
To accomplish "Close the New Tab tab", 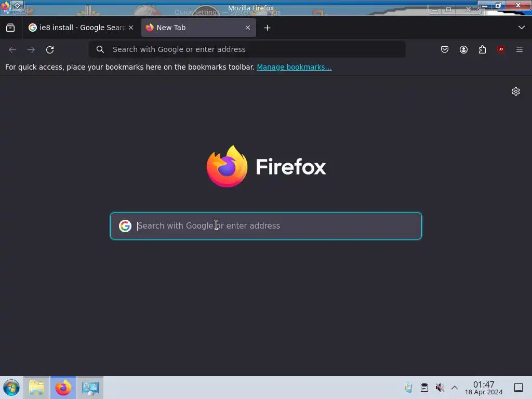I will pyautogui.click(x=248, y=28).
